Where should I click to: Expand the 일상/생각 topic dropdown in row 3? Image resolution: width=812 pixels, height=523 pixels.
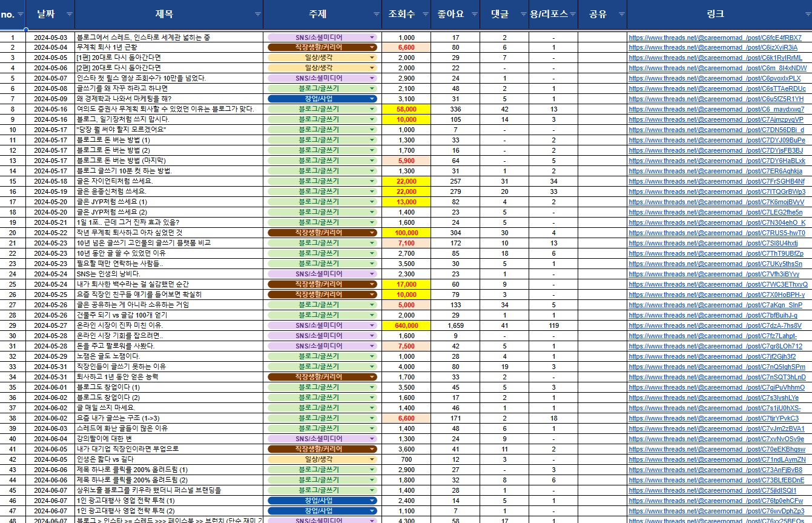[x=372, y=58]
